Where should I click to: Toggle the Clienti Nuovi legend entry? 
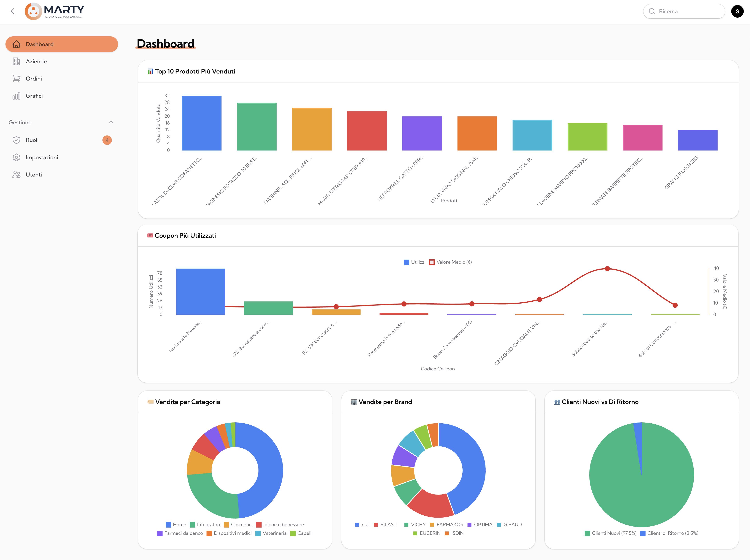point(610,533)
